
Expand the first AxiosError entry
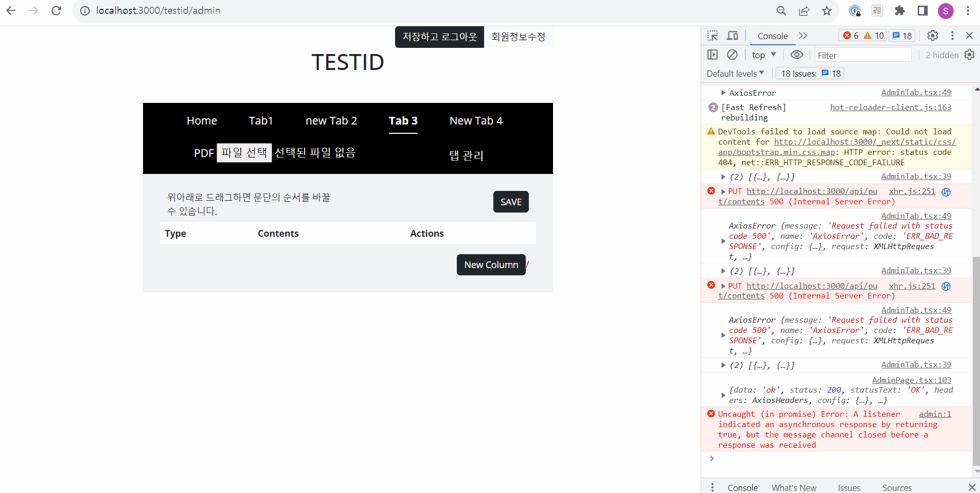point(723,93)
